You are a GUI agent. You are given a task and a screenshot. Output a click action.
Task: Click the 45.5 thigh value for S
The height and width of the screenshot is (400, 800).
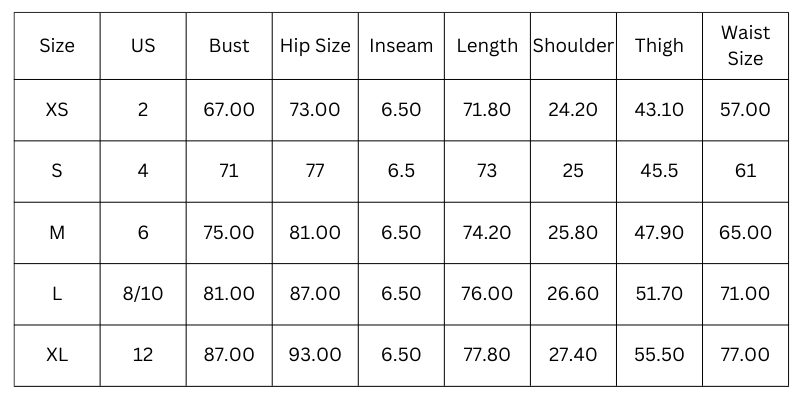click(659, 171)
